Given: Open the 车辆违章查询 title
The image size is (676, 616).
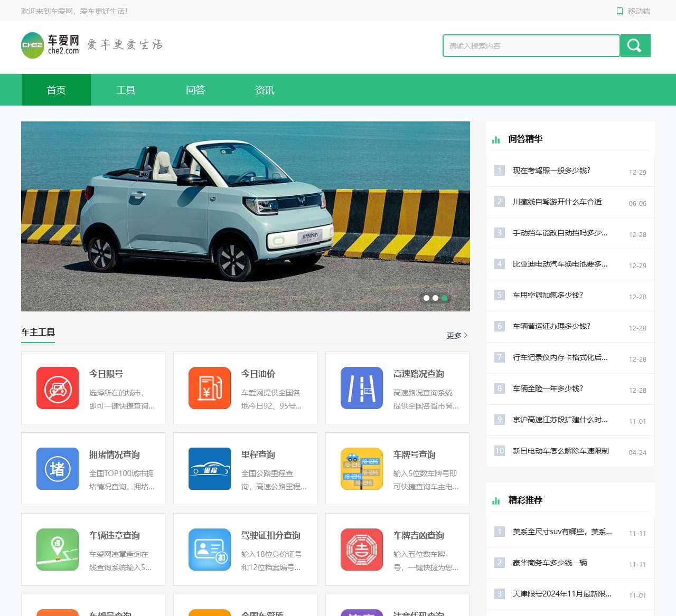Looking at the screenshot, I should (115, 535).
